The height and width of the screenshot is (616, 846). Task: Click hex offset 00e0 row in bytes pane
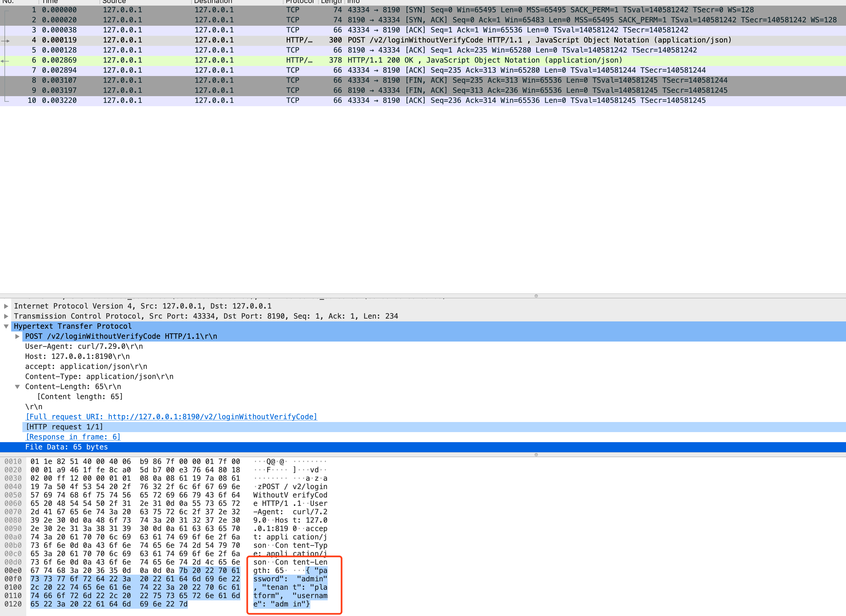pos(13,570)
